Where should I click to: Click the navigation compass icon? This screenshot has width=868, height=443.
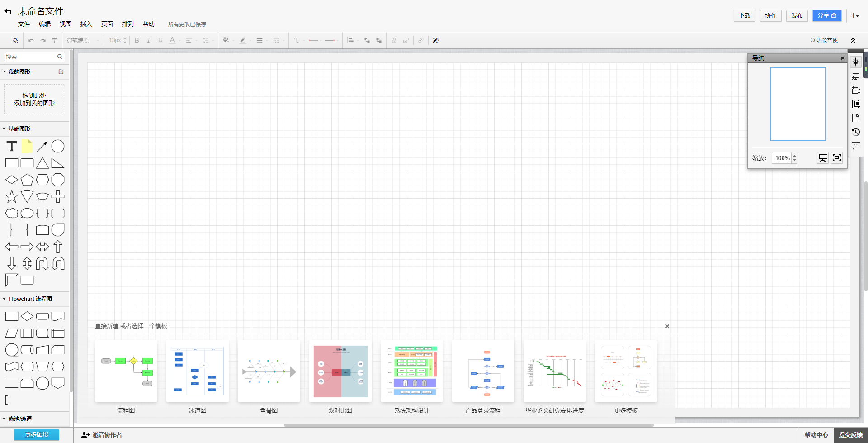point(855,62)
